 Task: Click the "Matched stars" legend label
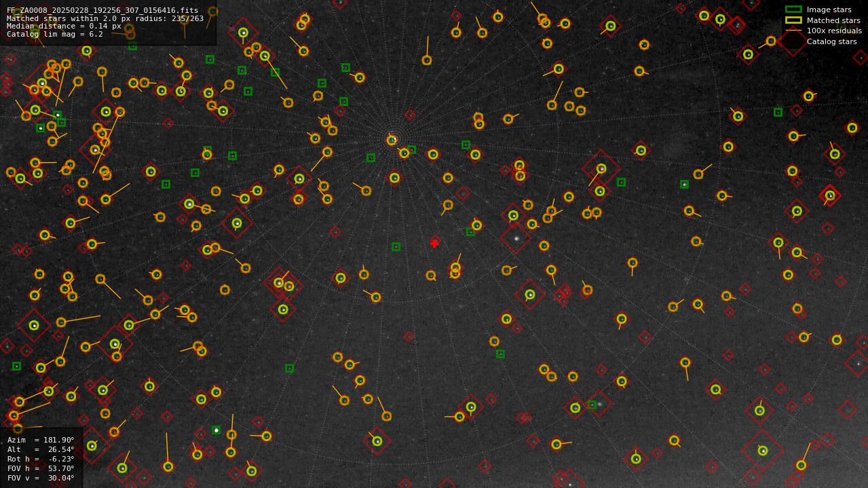pos(833,20)
